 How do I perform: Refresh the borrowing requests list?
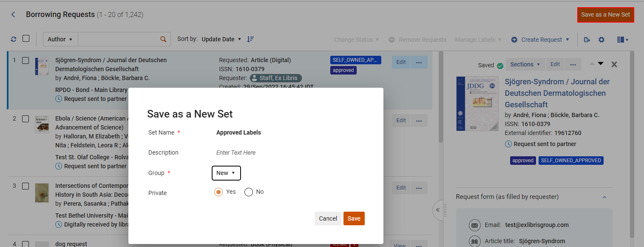coord(14,39)
